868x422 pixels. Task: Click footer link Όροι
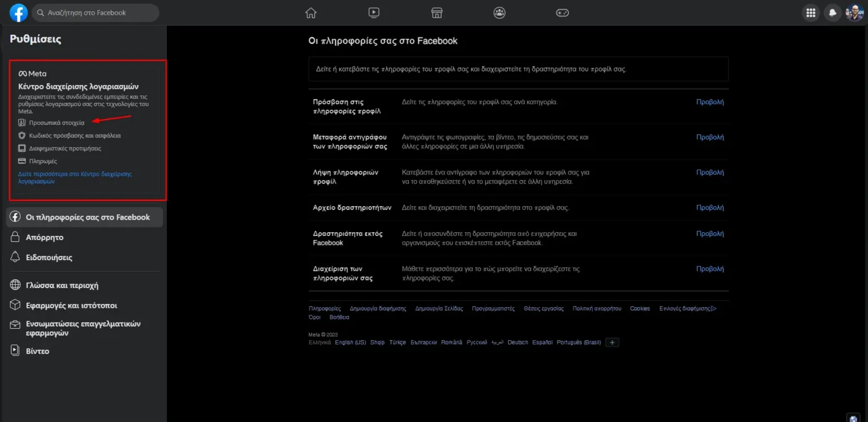pyautogui.click(x=315, y=317)
